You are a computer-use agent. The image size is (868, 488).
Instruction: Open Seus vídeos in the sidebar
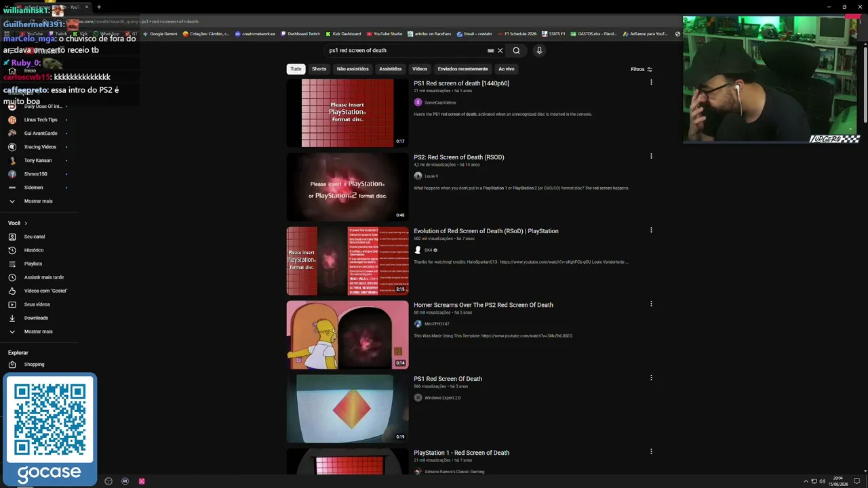36,304
